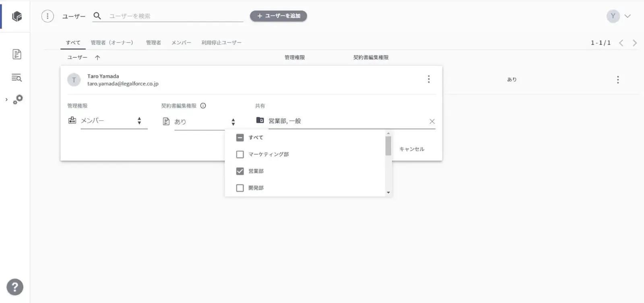
Task: Click the info icon next to 契約書編集権限
Action: [x=203, y=106]
